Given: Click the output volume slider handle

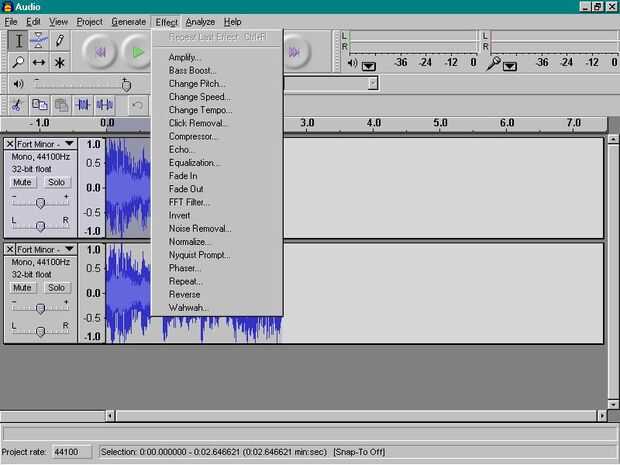Looking at the screenshot, I should coord(126,85).
